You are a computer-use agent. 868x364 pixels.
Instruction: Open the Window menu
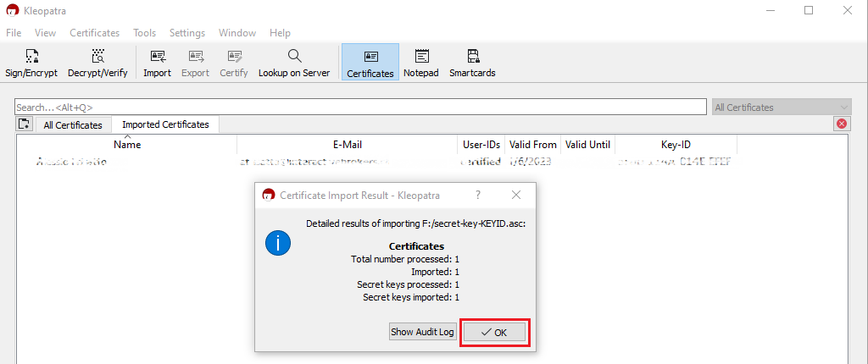[x=237, y=33]
